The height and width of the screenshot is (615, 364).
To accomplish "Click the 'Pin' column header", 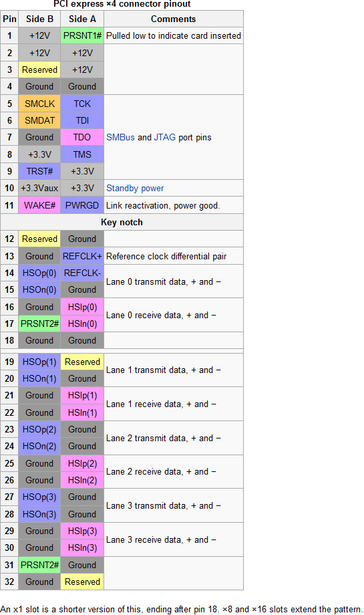I will click(x=9, y=19).
